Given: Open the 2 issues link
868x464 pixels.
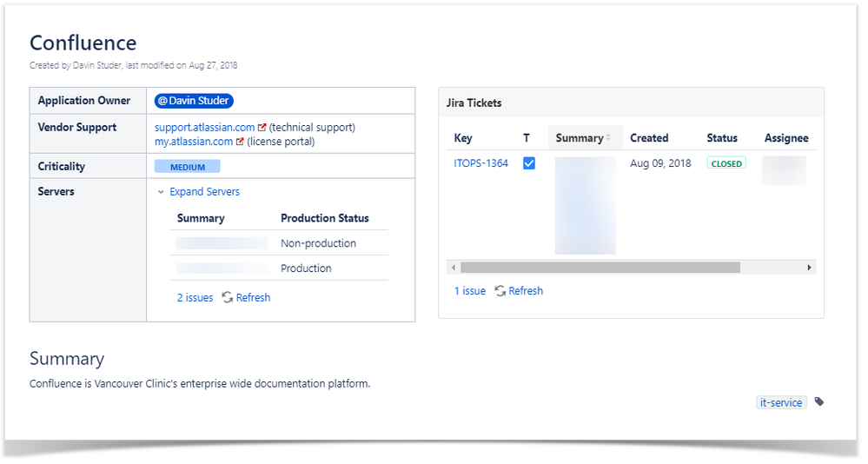Looking at the screenshot, I should (x=195, y=298).
